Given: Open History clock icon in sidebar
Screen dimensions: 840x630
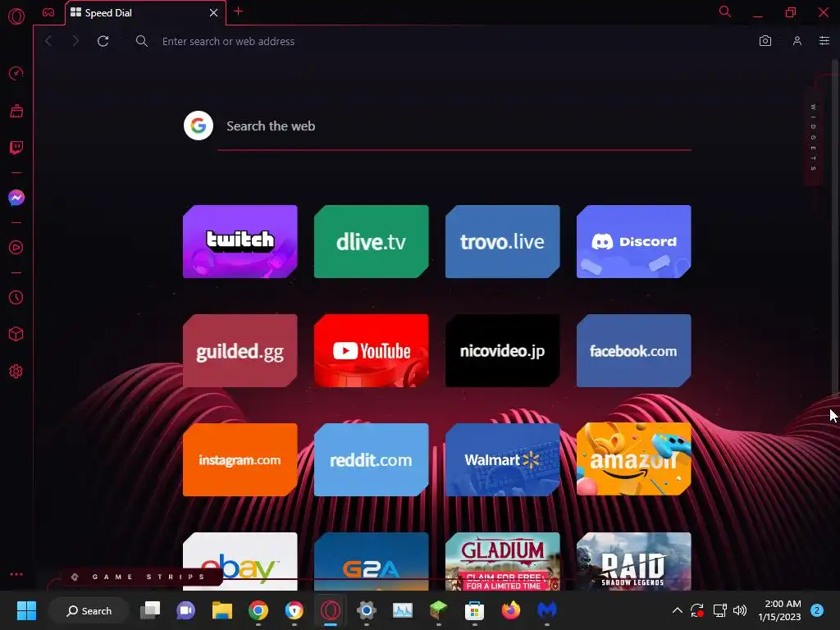Looking at the screenshot, I should (x=16, y=297).
